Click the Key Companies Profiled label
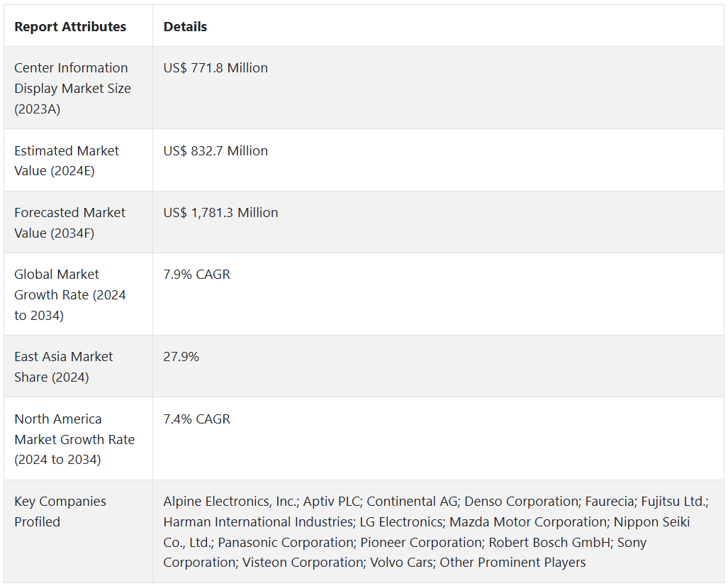Image resolution: width=728 pixels, height=586 pixels. click(60, 512)
